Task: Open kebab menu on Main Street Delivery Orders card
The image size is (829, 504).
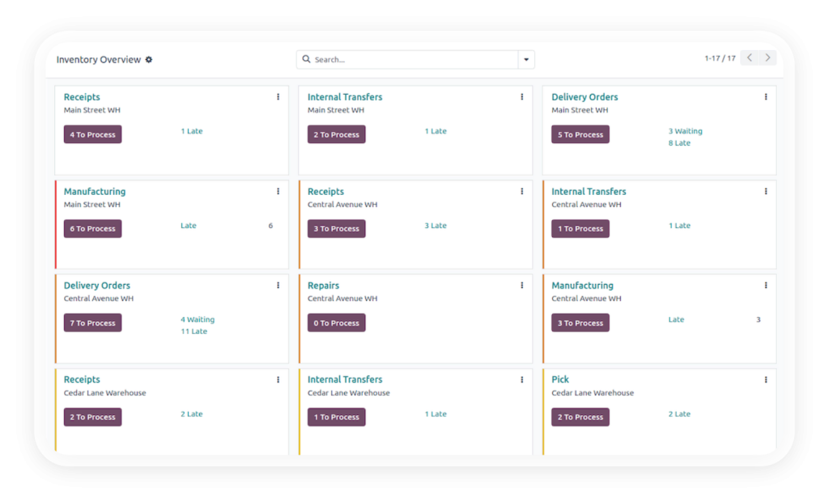Action: pyautogui.click(x=765, y=97)
